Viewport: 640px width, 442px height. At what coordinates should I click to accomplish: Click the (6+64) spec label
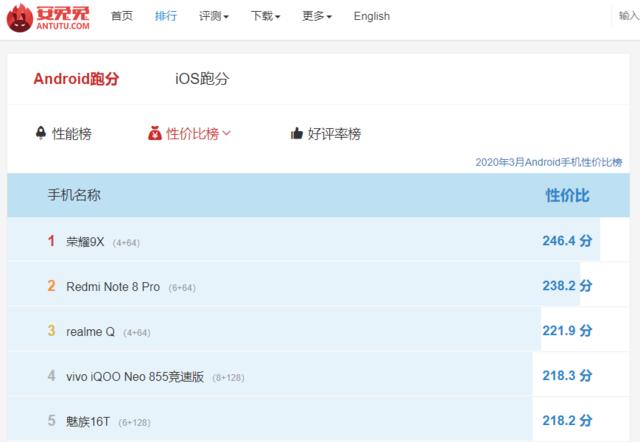(x=182, y=288)
